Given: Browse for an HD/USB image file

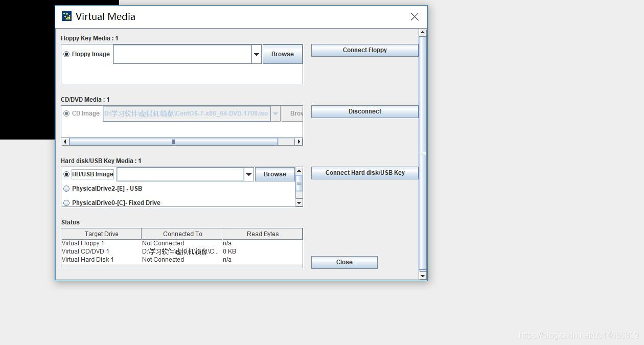Looking at the screenshot, I should click(275, 174).
